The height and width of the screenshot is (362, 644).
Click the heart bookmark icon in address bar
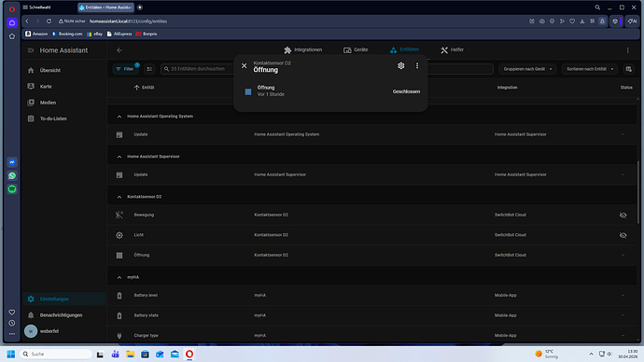tap(572, 21)
